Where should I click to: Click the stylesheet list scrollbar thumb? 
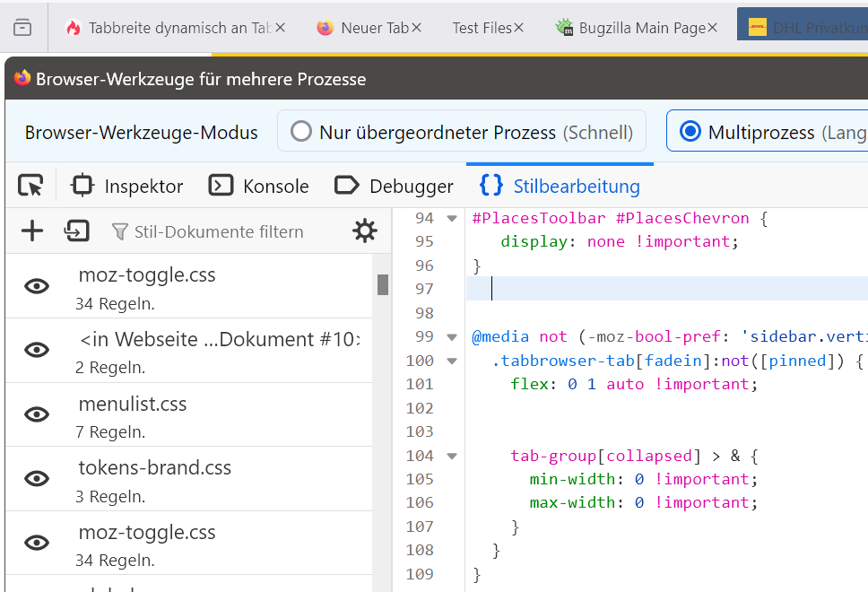(x=383, y=284)
